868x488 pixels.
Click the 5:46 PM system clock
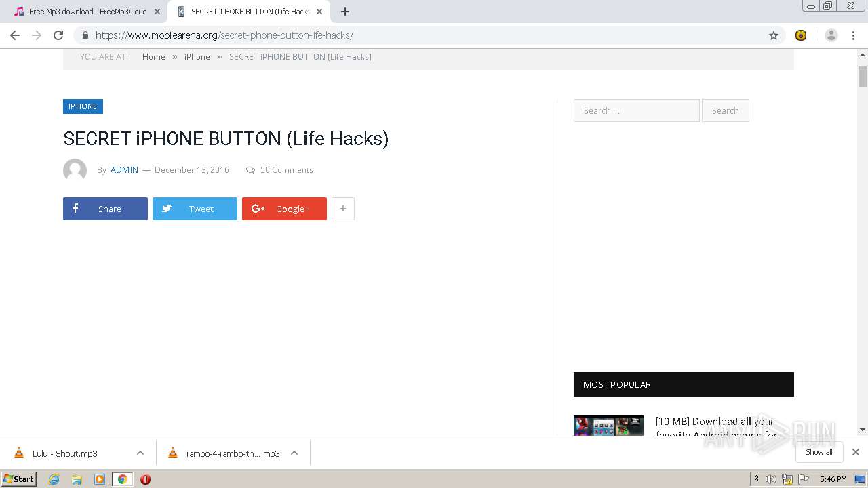pos(833,479)
